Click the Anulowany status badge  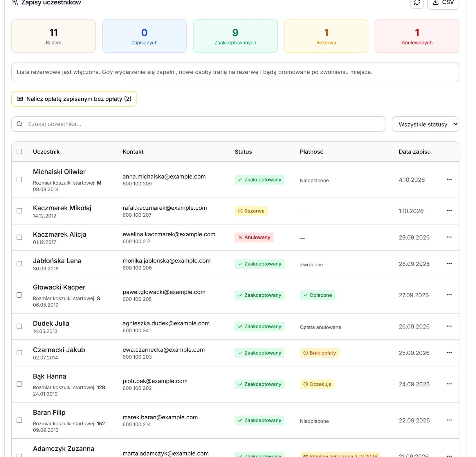pos(254,238)
